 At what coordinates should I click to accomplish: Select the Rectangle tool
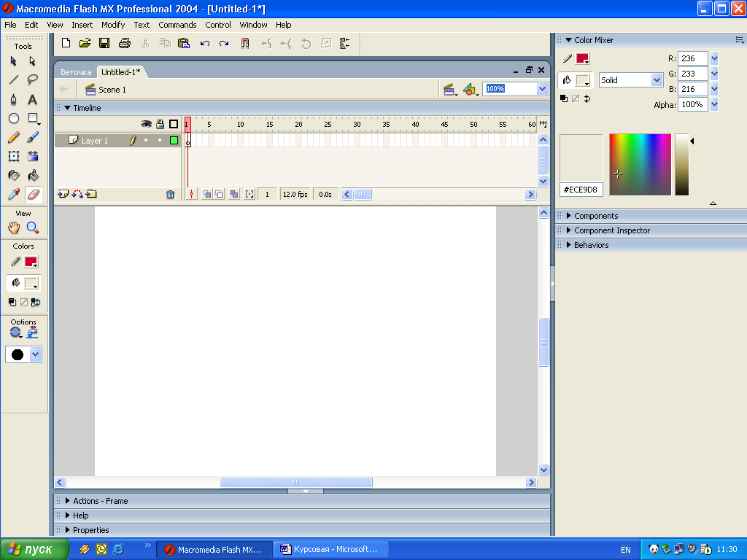click(32, 118)
